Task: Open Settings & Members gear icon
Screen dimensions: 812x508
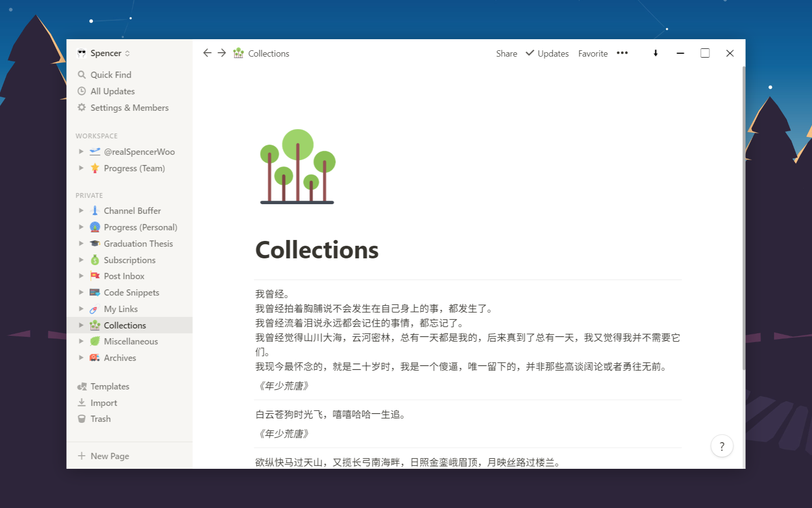Action: 82,107
